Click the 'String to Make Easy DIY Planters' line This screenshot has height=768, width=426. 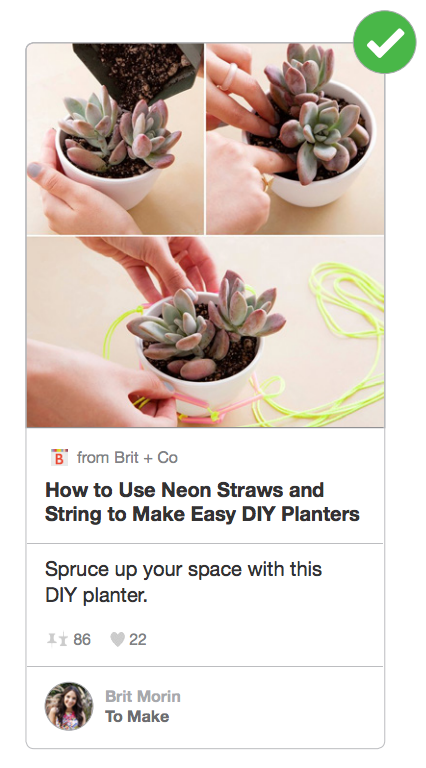pyautogui.click(x=202, y=514)
